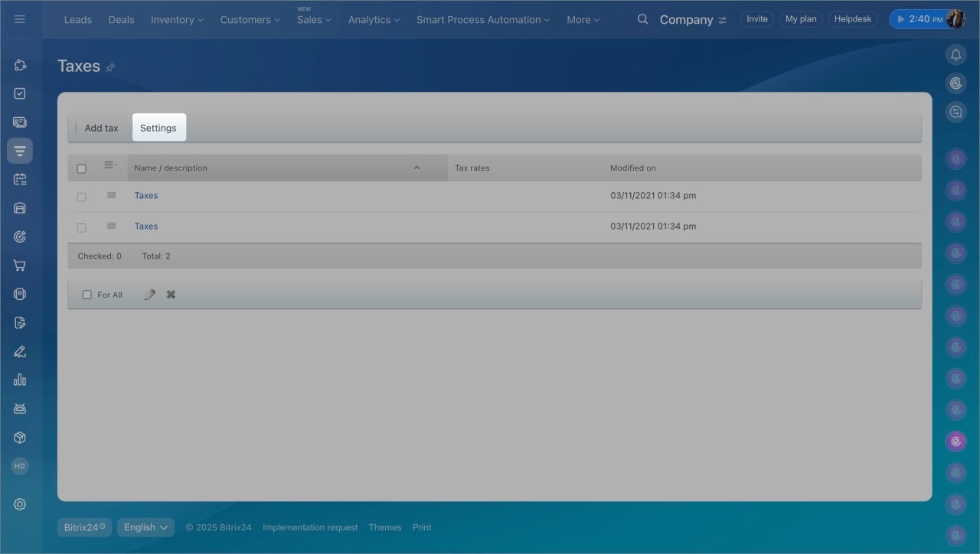Expand the Inventory dropdown menu

177,20
